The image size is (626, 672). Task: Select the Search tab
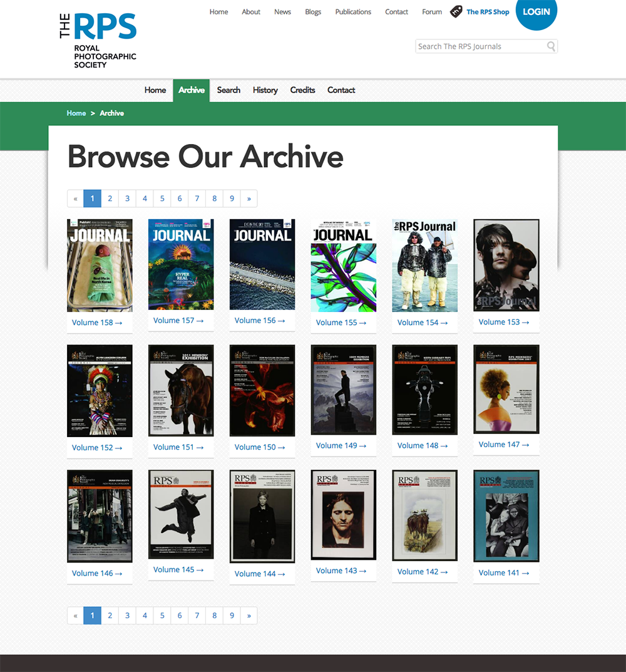228,90
